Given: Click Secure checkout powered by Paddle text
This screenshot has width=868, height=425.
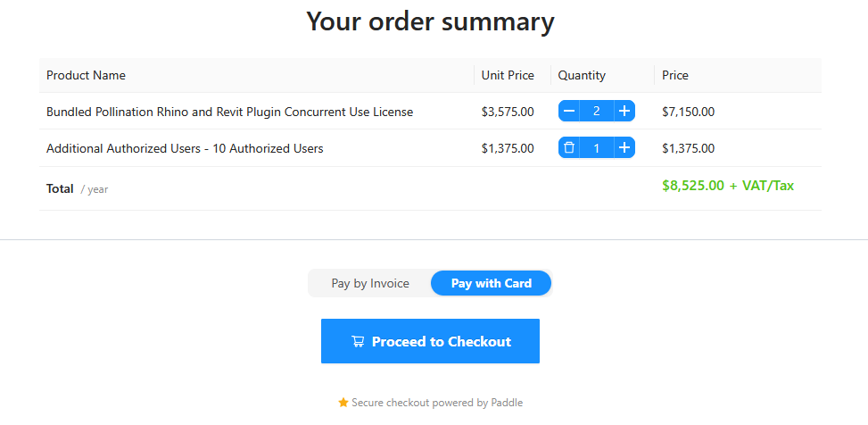Looking at the screenshot, I should click(437, 403).
